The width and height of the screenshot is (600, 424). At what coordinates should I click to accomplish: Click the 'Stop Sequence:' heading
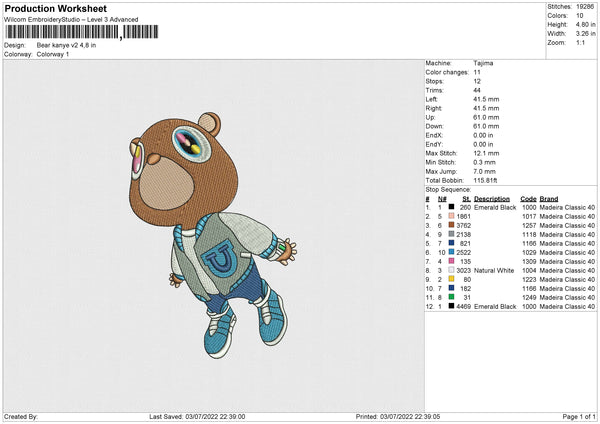448,190
